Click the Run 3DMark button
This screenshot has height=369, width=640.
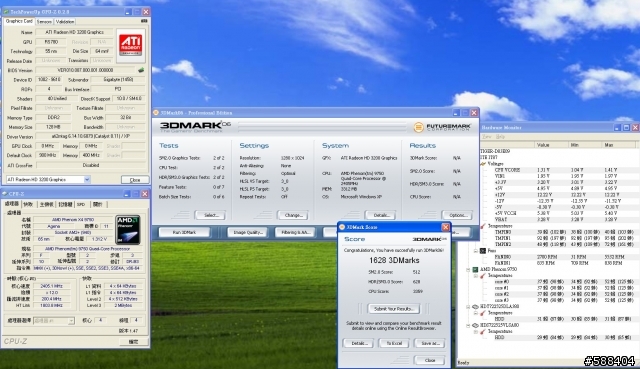click(184, 232)
